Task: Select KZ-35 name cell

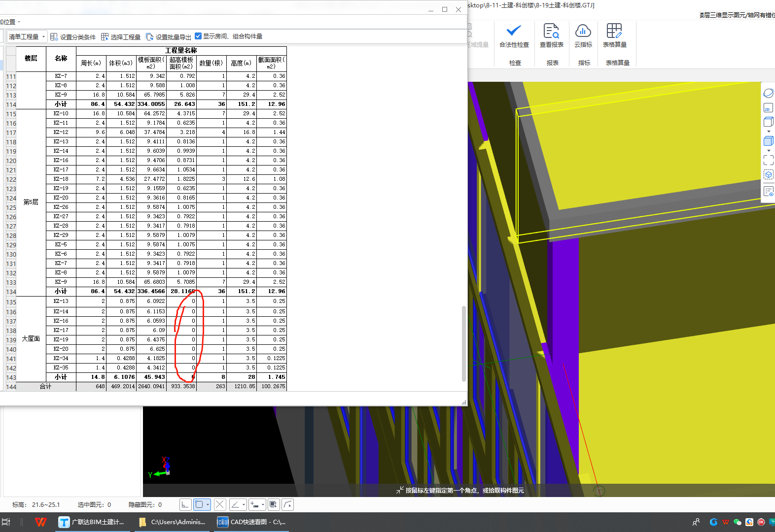Action: pyautogui.click(x=61, y=367)
